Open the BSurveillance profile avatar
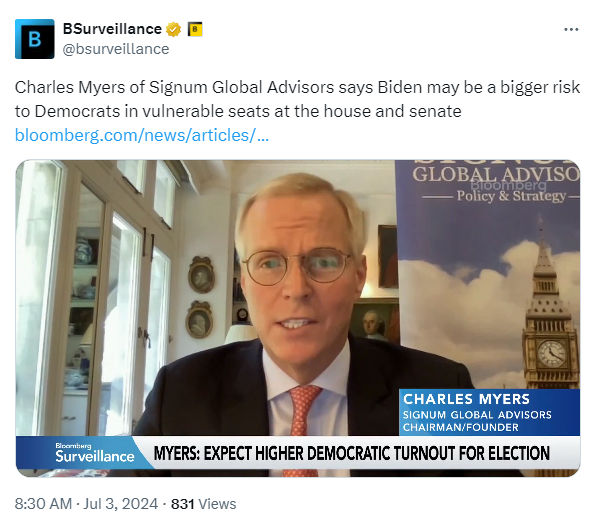The width and height of the screenshot is (596, 524). click(x=35, y=39)
